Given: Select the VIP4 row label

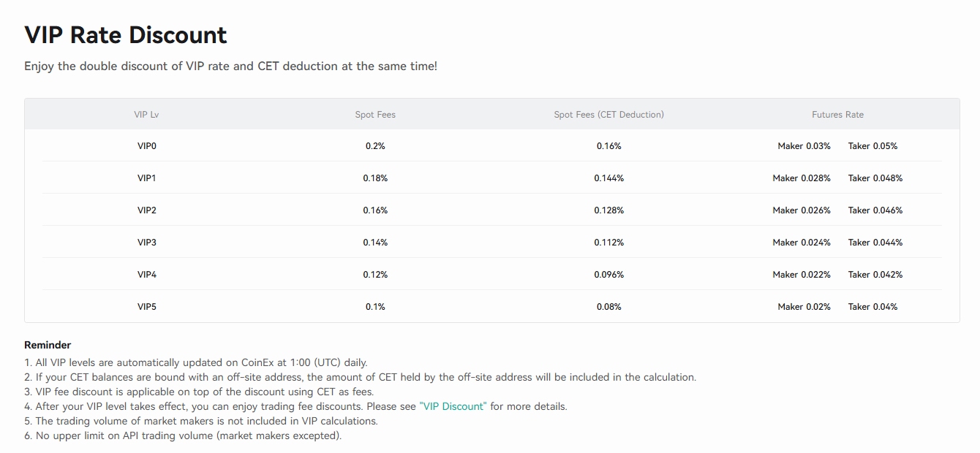Looking at the screenshot, I should (147, 275).
